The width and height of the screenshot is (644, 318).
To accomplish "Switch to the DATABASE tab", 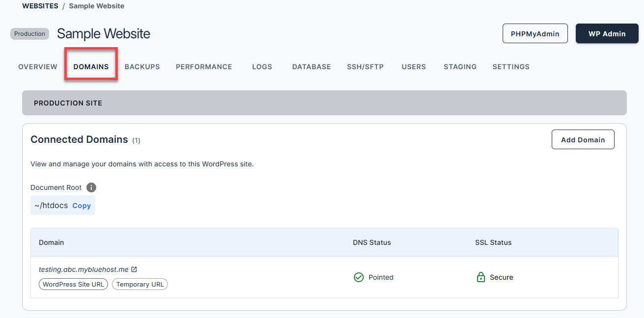I will 311,66.
